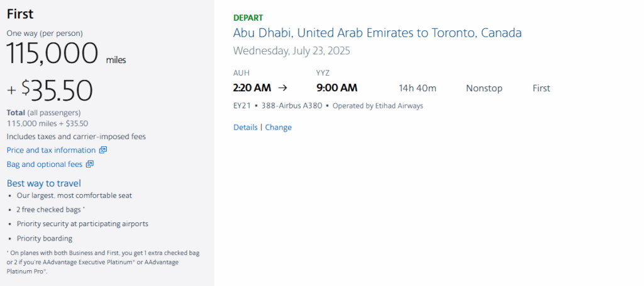This screenshot has width=644, height=286.
Task: Select the Wednesday, July 23, 2025 date text
Action: [291, 51]
